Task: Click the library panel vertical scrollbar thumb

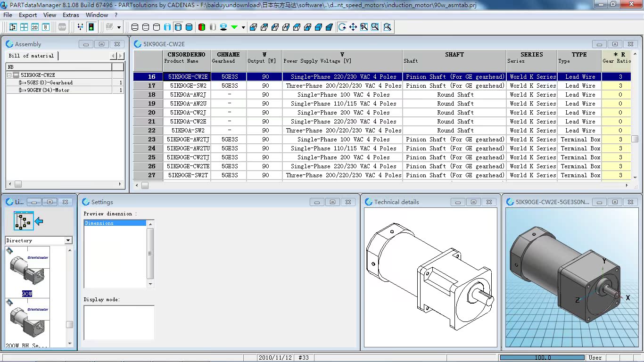Action: pos(69,324)
